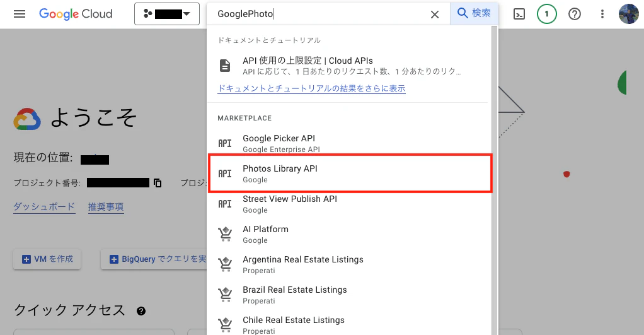Clear the search box with the X icon

pyautogui.click(x=435, y=15)
